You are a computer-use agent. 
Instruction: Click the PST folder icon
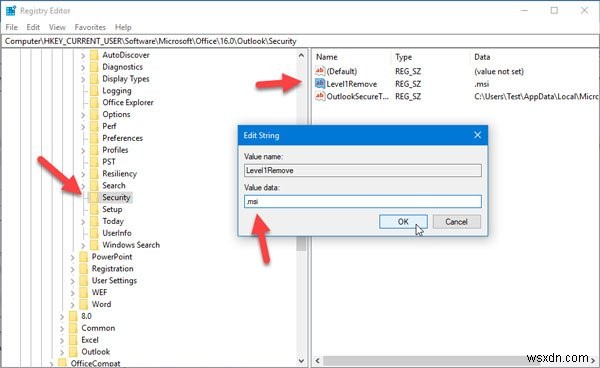pos(94,162)
